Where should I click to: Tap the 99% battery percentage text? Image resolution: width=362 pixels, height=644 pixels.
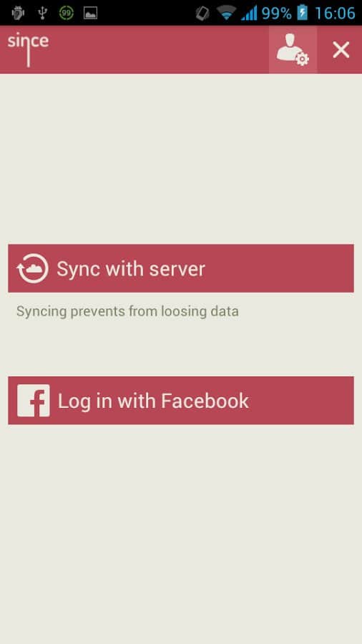pos(277,13)
